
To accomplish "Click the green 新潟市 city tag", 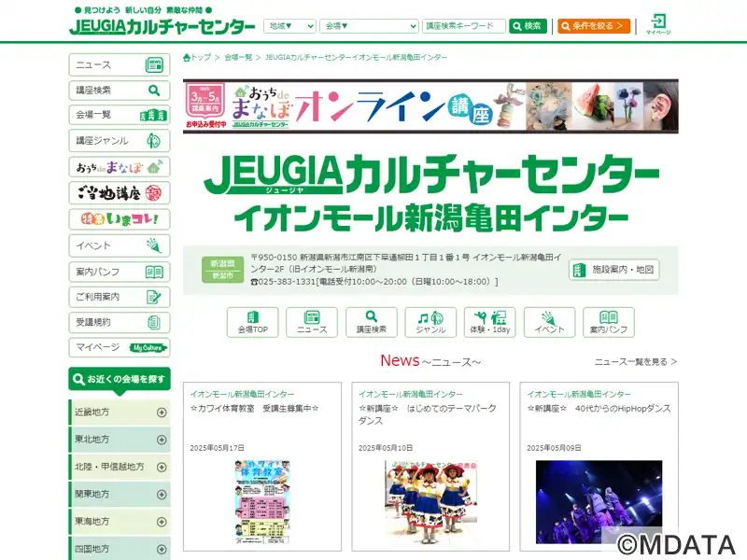I will pos(222,275).
